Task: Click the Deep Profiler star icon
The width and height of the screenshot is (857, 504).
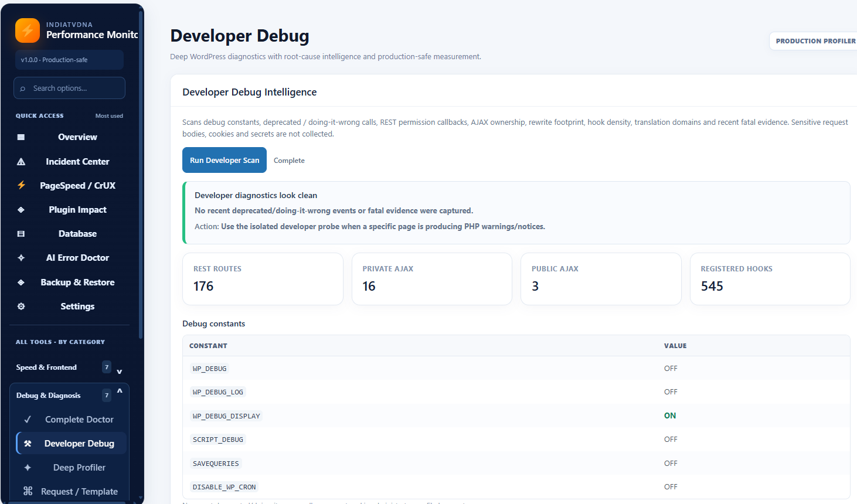Action: coord(28,468)
